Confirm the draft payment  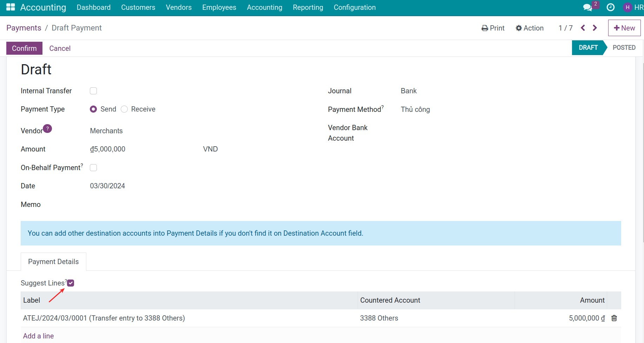[24, 48]
